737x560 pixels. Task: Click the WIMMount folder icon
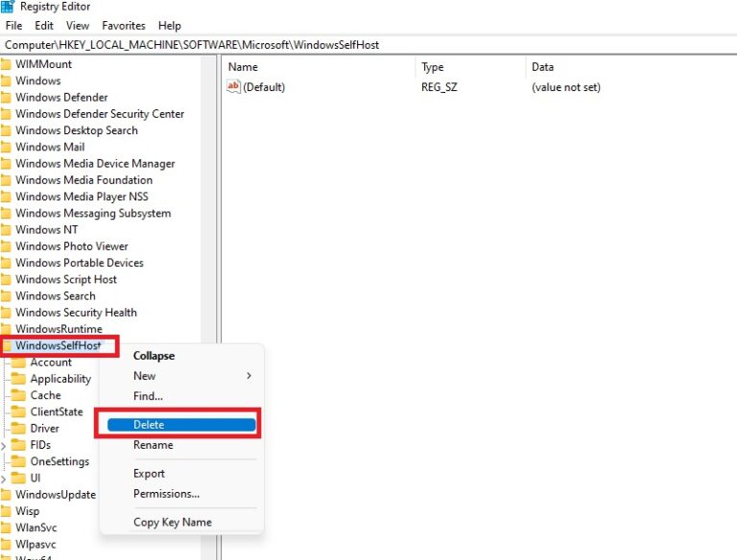click(x=6, y=64)
